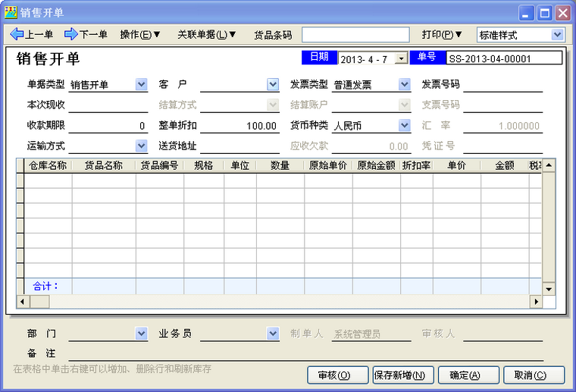The height and width of the screenshot is (392, 576).
Task: Click the 销售开单 app icon in title bar
Action: coord(11,12)
